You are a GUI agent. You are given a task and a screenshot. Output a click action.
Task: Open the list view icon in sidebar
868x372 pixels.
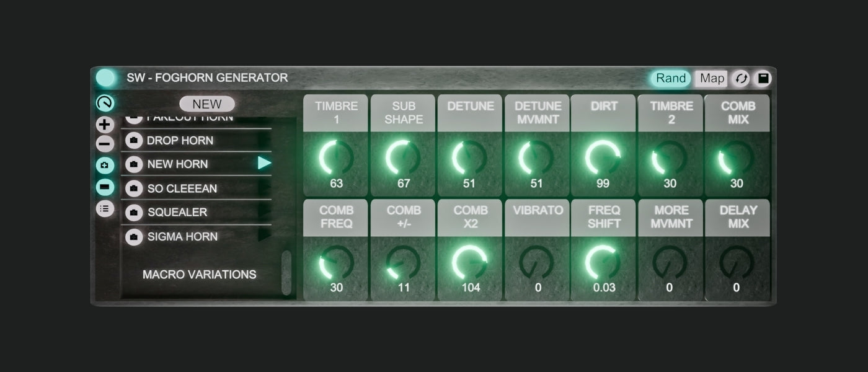(105, 209)
